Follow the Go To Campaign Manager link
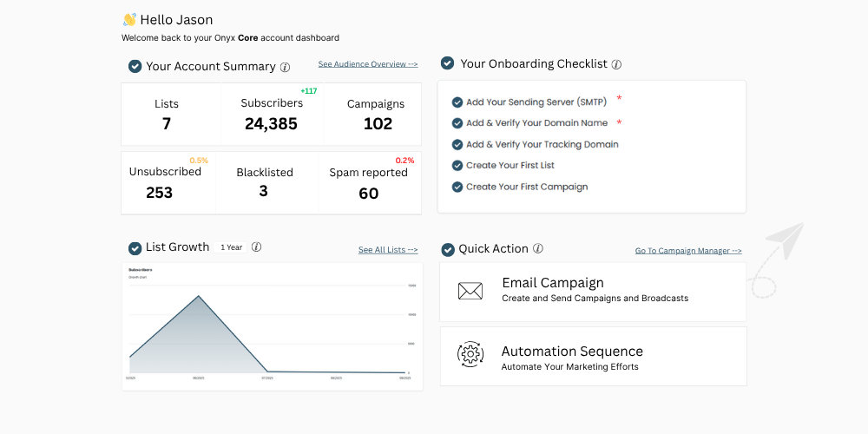 click(x=687, y=251)
